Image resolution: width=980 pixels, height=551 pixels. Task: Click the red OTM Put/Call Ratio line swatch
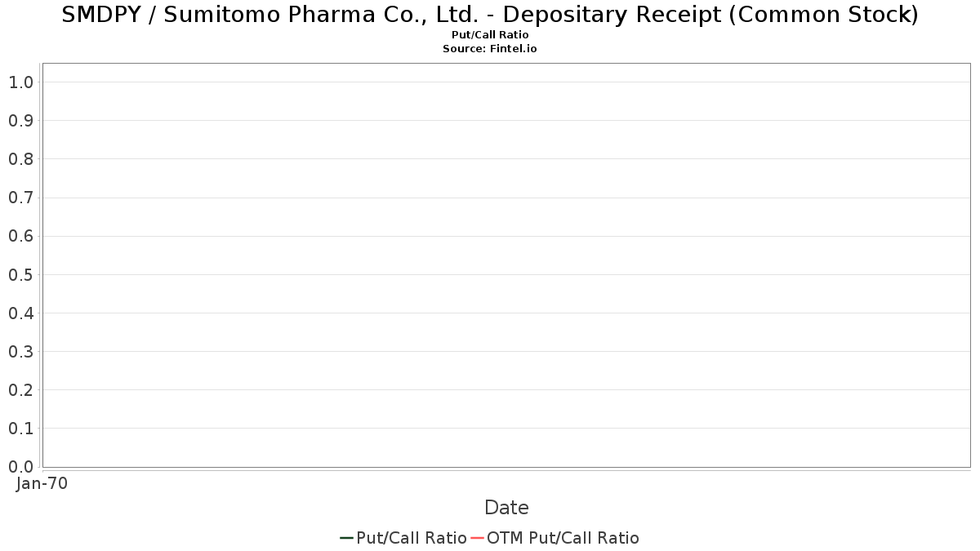(x=477, y=538)
